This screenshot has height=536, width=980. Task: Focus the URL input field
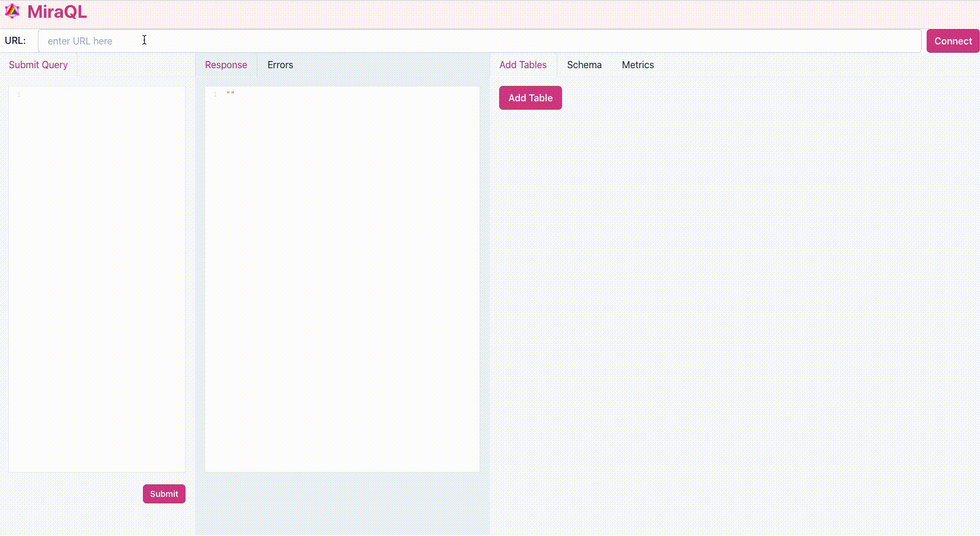pos(480,41)
